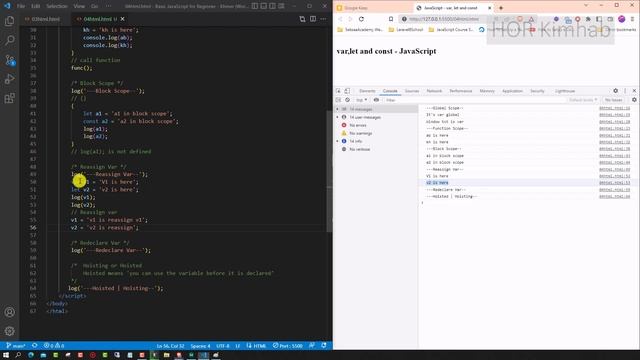Viewport: 640px width, 360px height.
Task: Open top JavaScript context dropdown
Action: coord(361,100)
